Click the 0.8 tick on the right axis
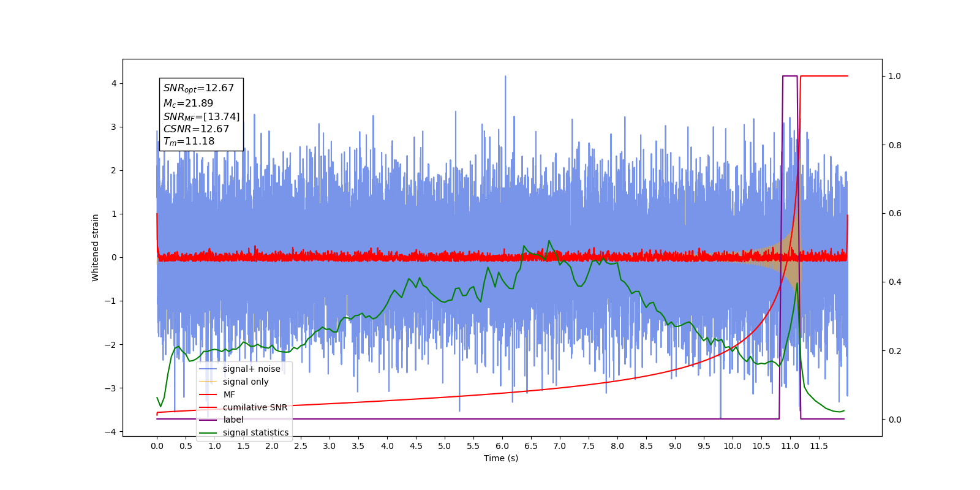 (895, 145)
